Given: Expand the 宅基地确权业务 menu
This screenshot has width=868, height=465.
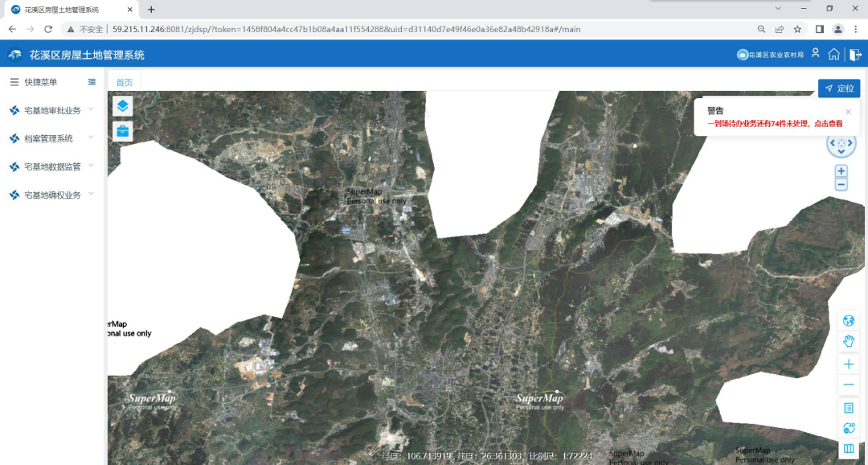Looking at the screenshot, I should pyautogui.click(x=53, y=195).
